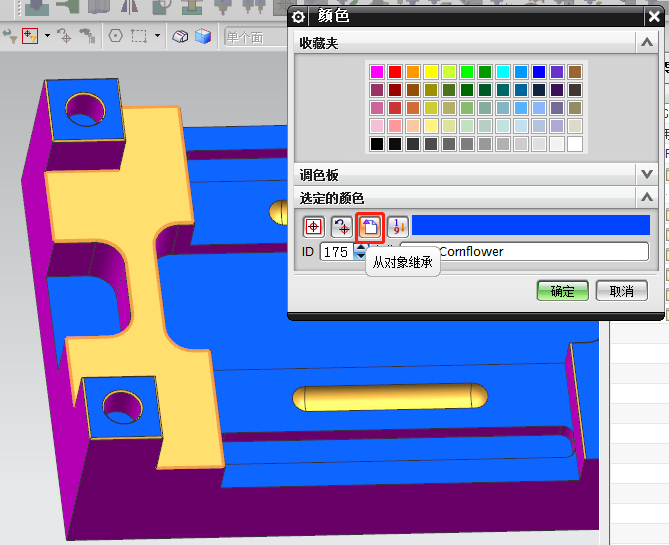
Task: Click the color name field showing Cornflower
Action: pos(524,252)
